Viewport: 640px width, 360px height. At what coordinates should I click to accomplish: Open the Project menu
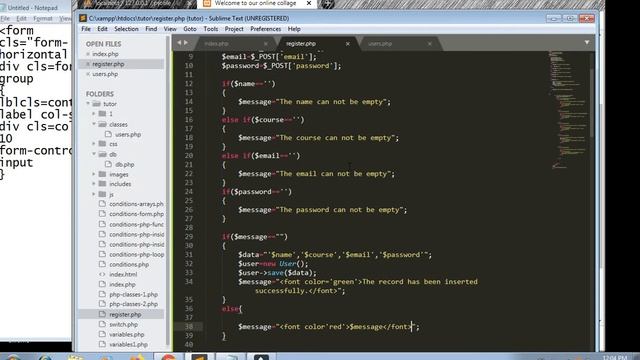point(234,29)
